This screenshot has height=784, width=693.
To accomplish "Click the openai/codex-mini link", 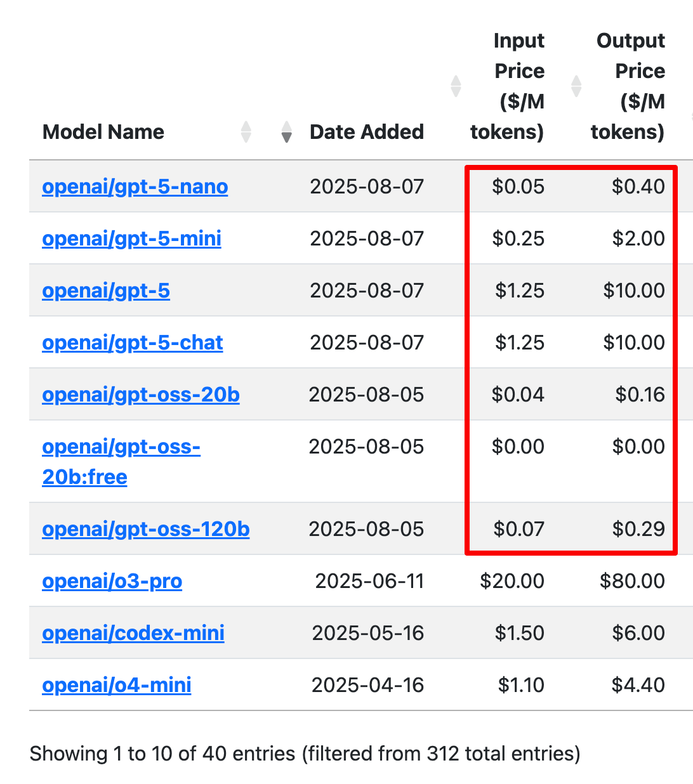I will [133, 633].
